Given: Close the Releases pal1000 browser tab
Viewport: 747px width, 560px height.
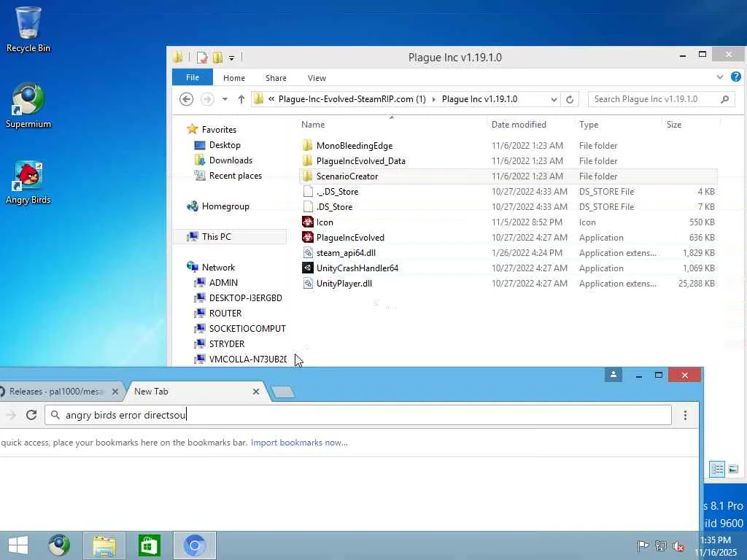Looking at the screenshot, I should pos(115,392).
